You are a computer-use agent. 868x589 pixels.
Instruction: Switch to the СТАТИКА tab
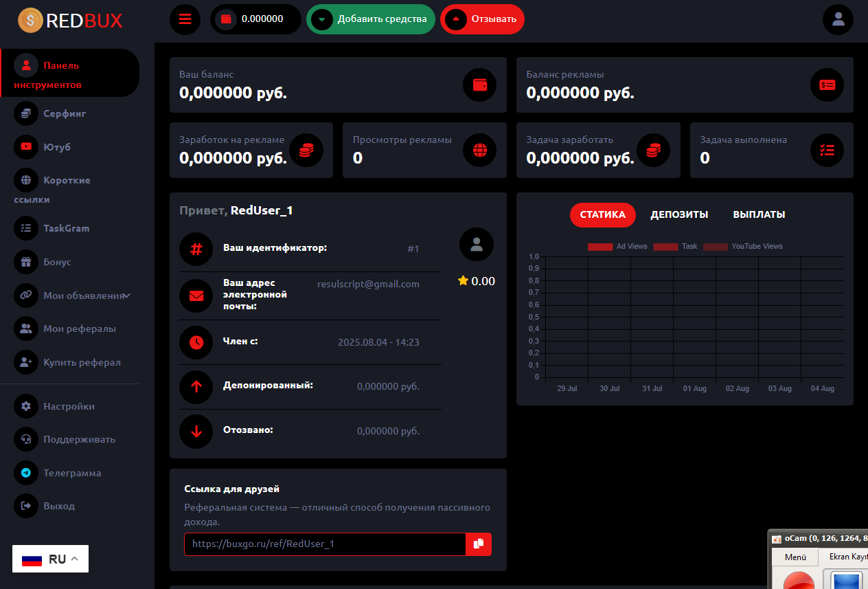tap(603, 214)
